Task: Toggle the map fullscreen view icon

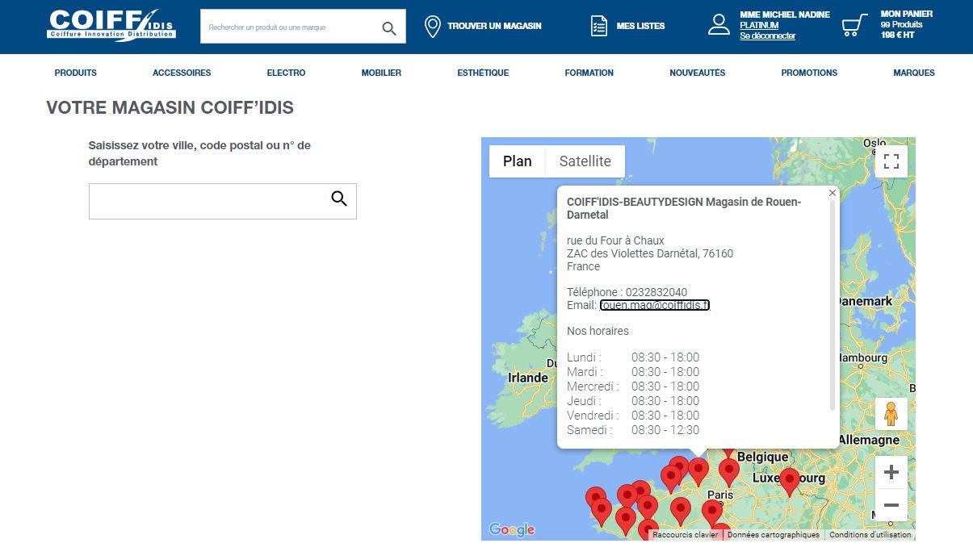Action: (891, 161)
